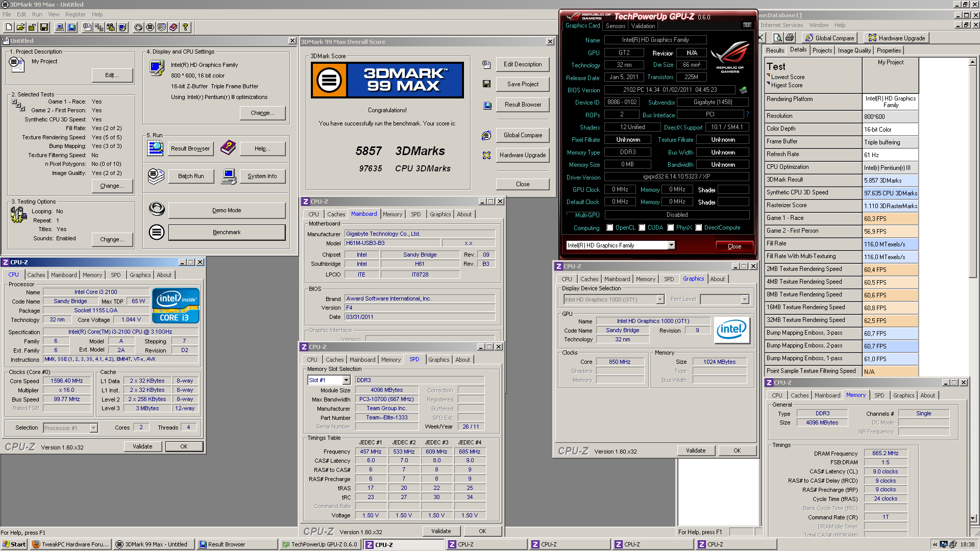The image size is (980, 551).
Task: Open the Properties tab in Result Browser
Action: pos(889,51)
